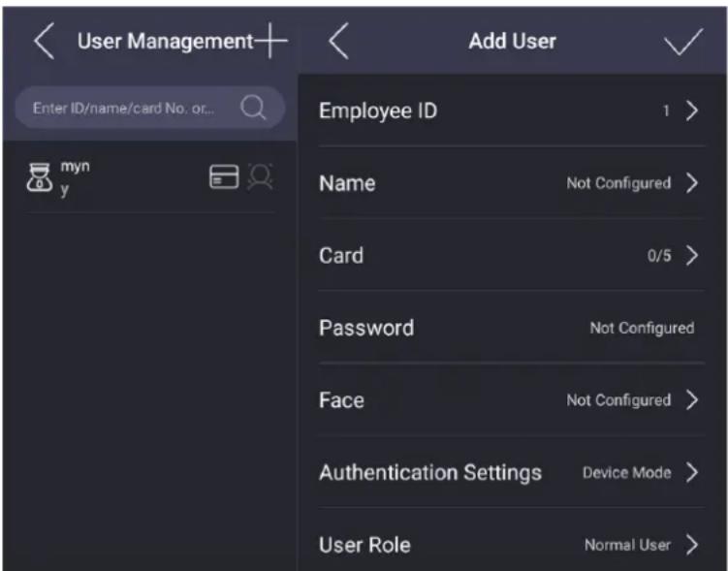Click the Normal User value
The height and width of the screenshot is (571, 728).
[628, 545]
